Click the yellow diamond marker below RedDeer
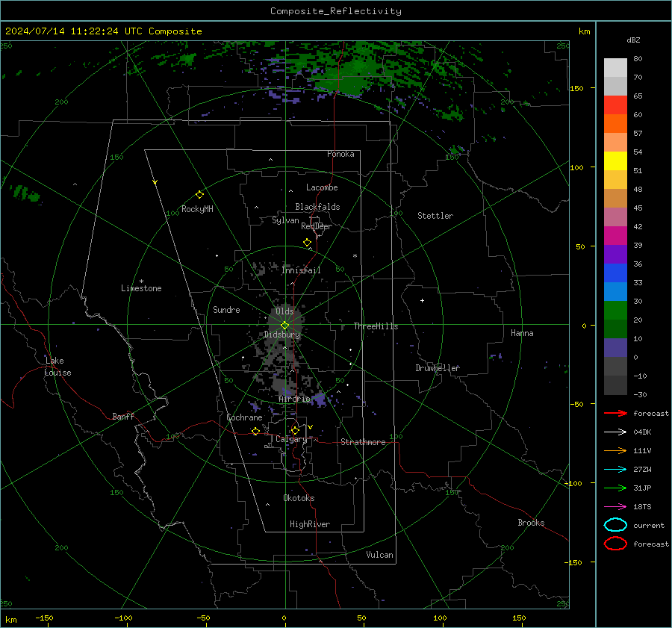The image size is (672, 628). coord(307,243)
